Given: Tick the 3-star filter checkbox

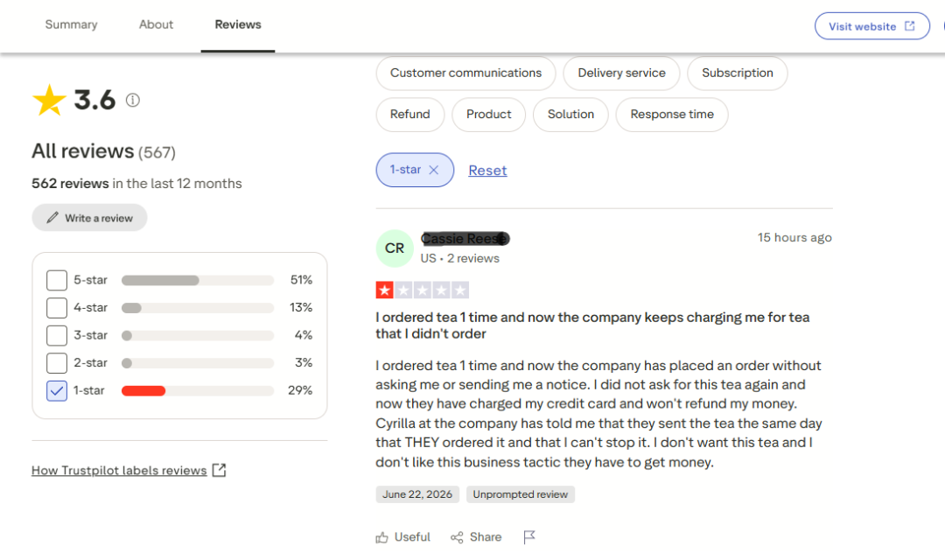Looking at the screenshot, I should [57, 335].
